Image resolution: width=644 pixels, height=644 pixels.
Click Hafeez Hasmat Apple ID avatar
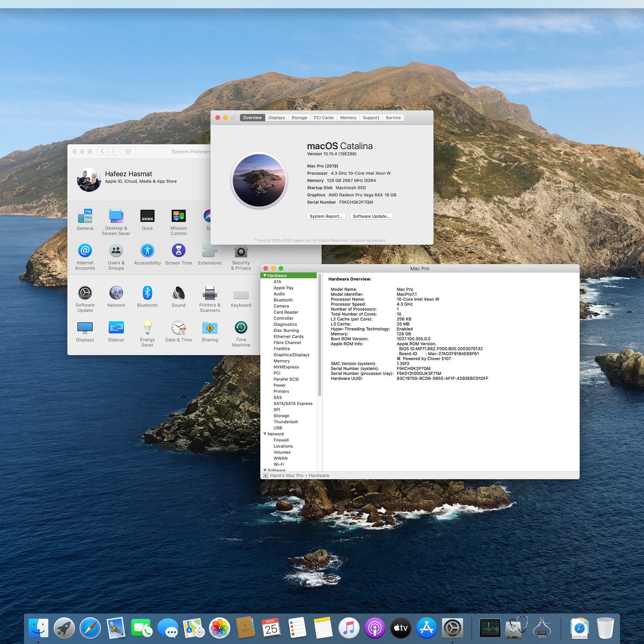[89, 179]
